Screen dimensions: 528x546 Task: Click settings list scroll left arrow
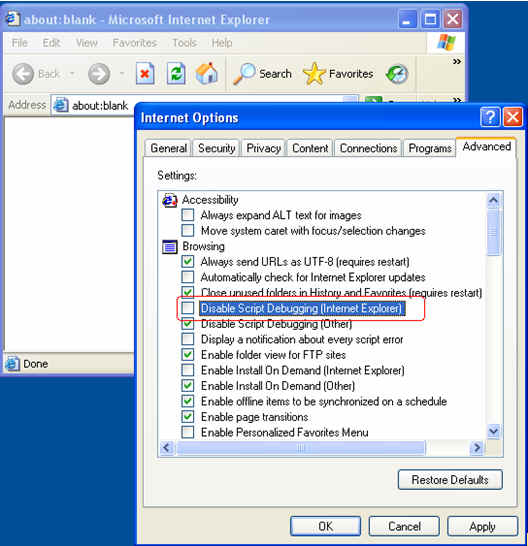coord(167,447)
